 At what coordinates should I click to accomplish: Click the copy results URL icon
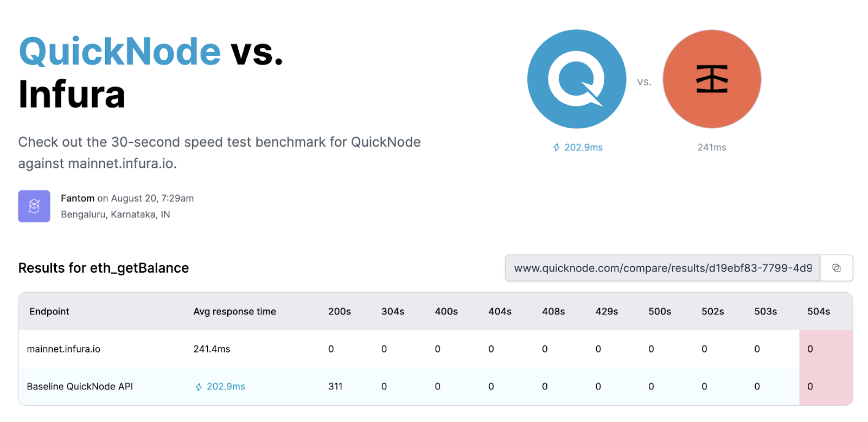point(836,268)
